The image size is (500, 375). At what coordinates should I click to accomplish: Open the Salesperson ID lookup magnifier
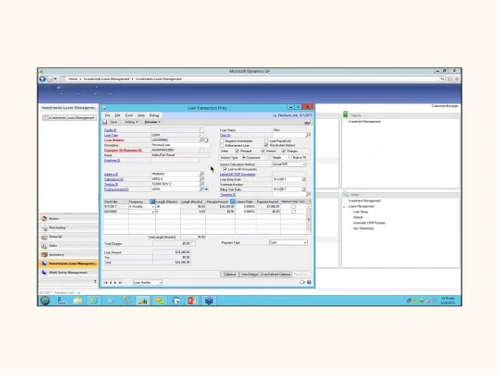(x=202, y=179)
